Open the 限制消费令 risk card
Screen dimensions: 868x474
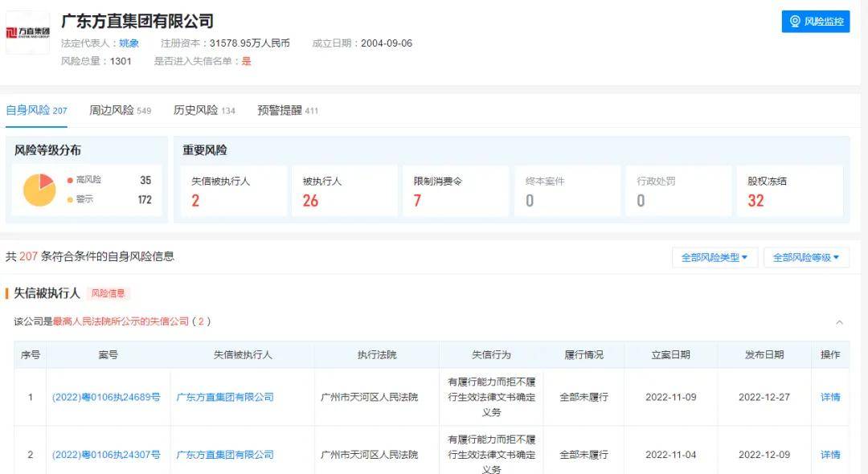tap(456, 190)
